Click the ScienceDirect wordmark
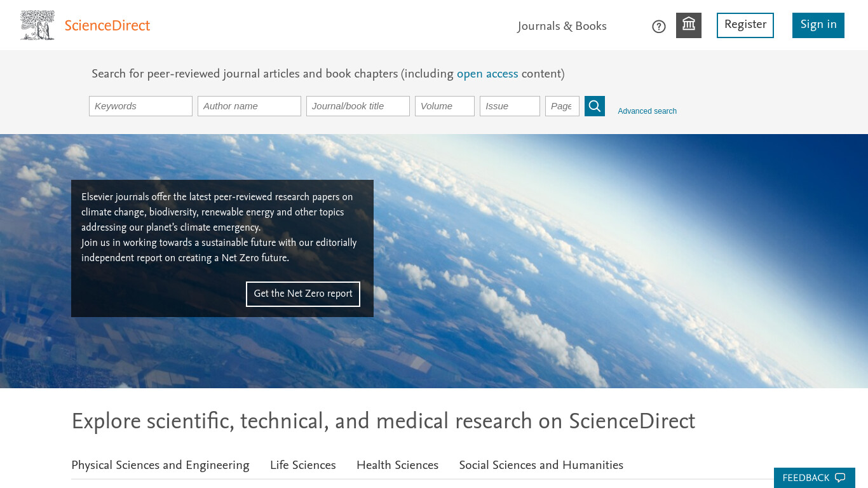 [x=107, y=26]
